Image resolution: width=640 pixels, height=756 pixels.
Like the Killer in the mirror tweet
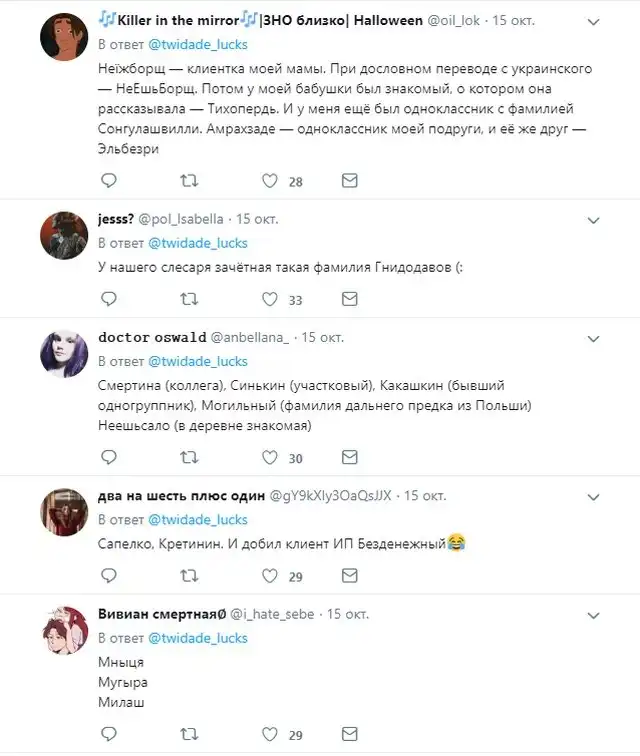[270, 181]
